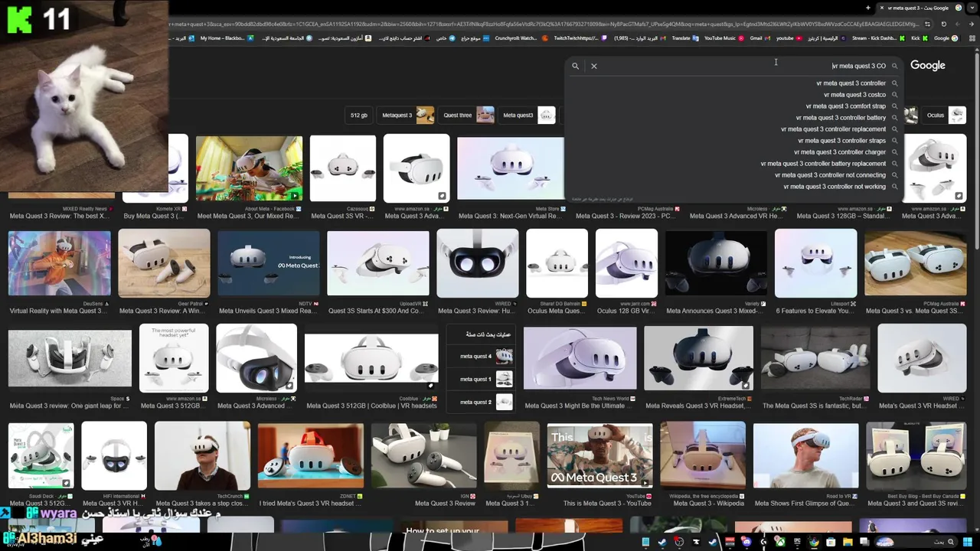Open the 'Meta Quest 3 - Wikipedia' image
980x551 pixels.
click(703, 455)
